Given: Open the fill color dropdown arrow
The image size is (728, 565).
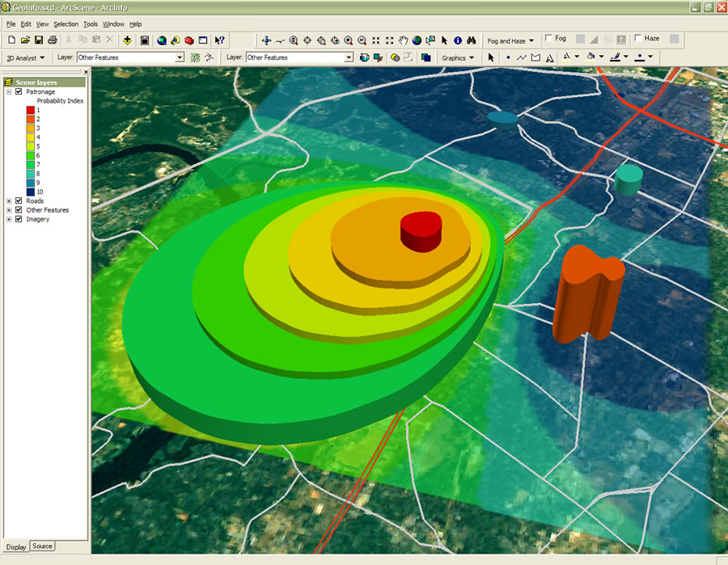Looking at the screenshot, I should (601, 57).
